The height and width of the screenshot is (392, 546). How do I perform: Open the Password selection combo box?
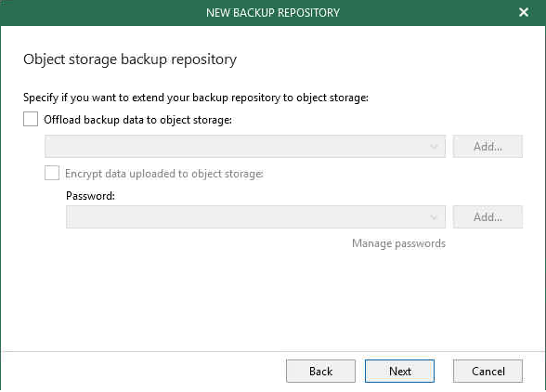(x=255, y=216)
